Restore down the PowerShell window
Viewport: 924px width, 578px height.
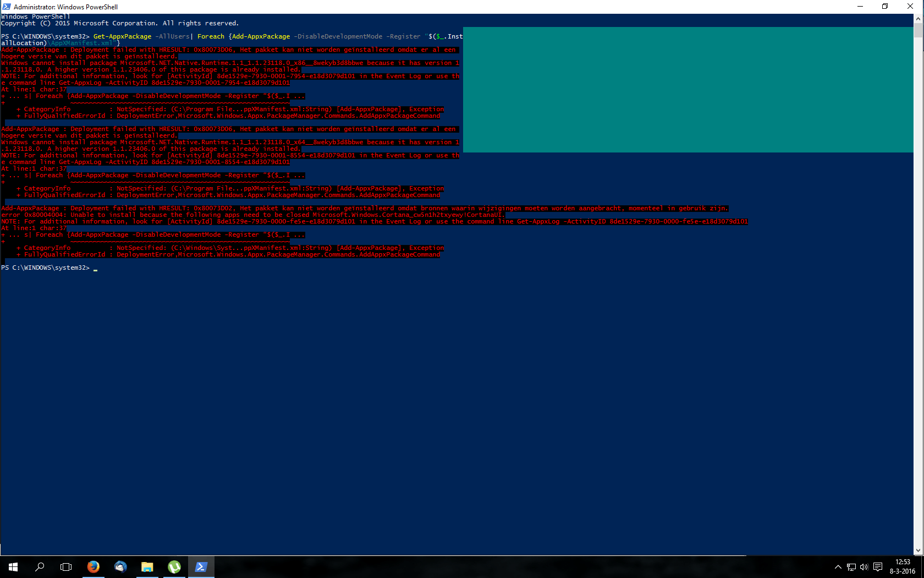pos(885,7)
